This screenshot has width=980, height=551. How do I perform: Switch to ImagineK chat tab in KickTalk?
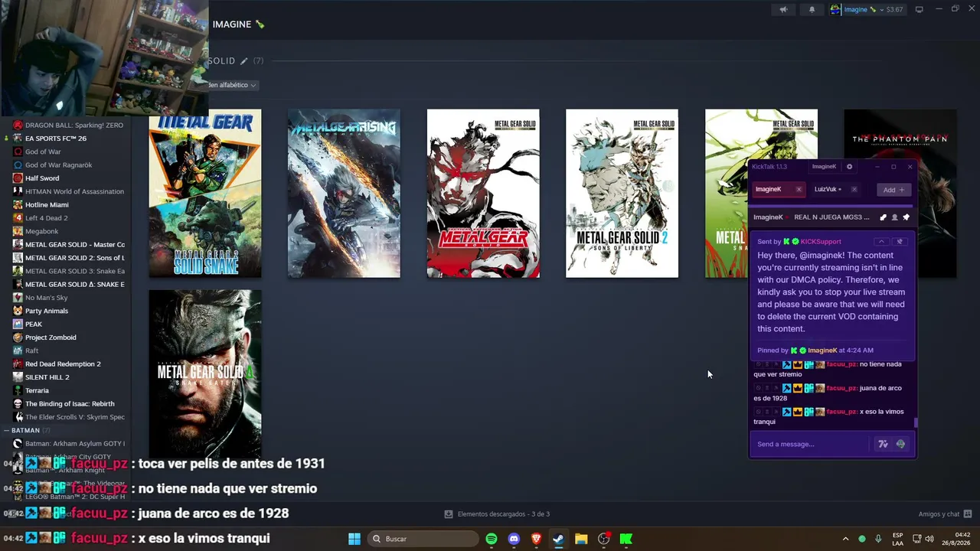click(769, 190)
